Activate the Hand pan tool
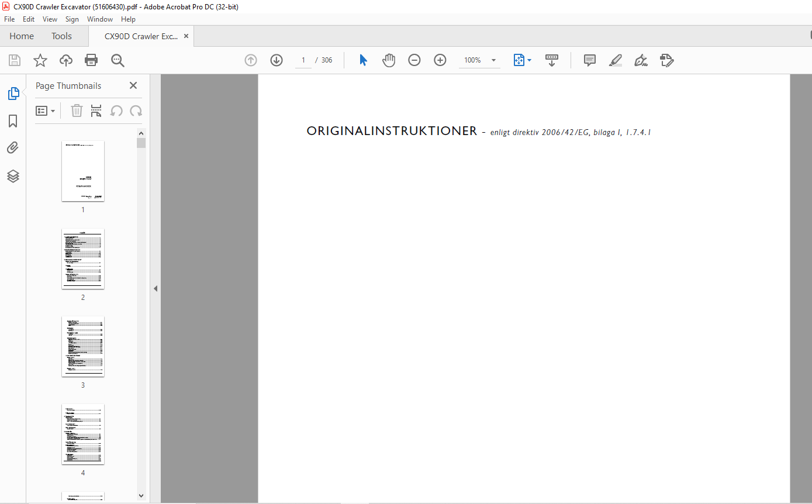 (x=389, y=60)
